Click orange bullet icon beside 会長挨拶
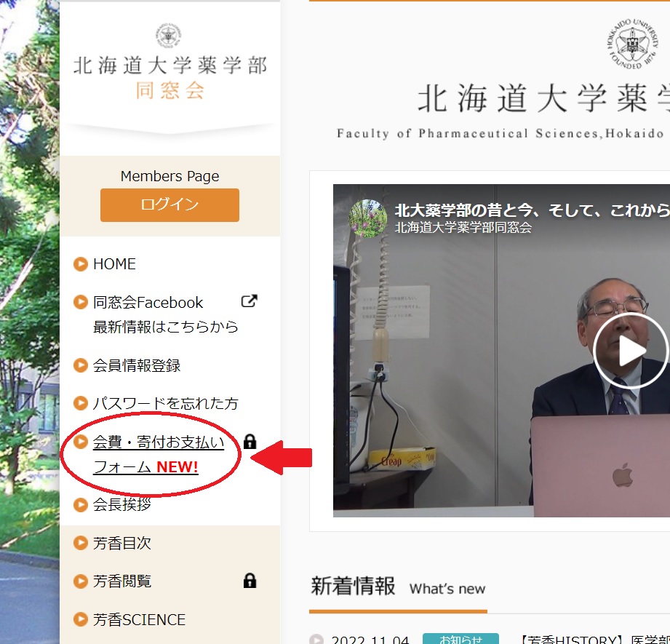 pos(80,505)
